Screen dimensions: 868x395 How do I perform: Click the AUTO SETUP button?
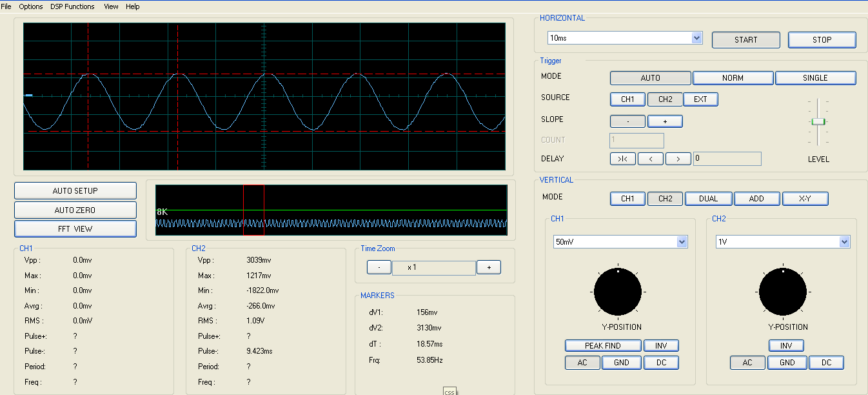point(75,191)
